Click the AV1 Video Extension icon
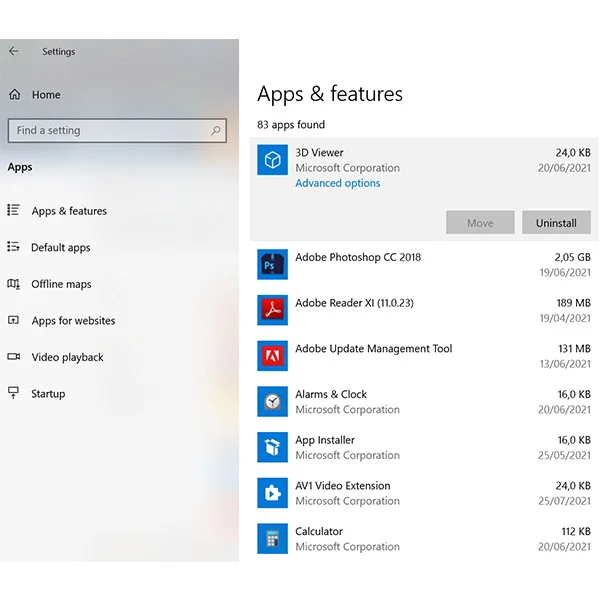600x600 pixels. coord(272,493)
